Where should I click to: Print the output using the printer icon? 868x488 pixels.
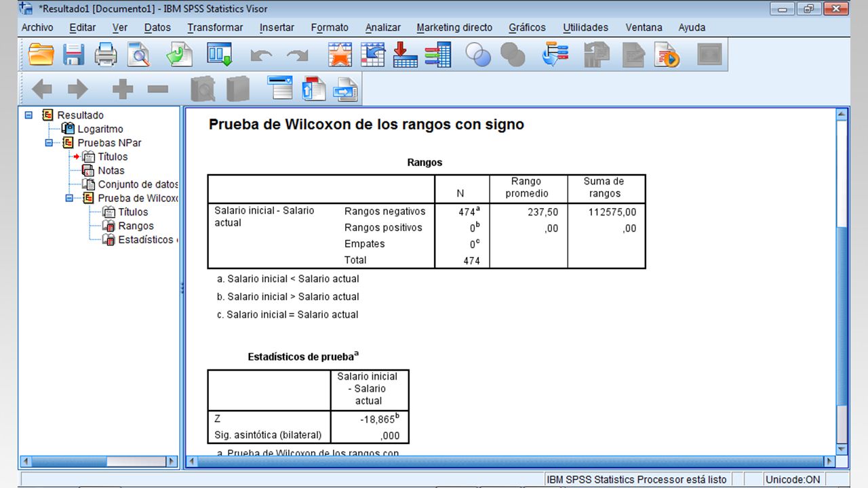[105, 55]
